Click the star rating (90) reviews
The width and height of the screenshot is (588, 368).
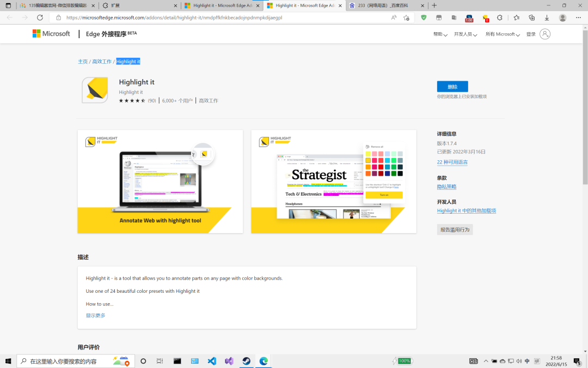(137, 101)
